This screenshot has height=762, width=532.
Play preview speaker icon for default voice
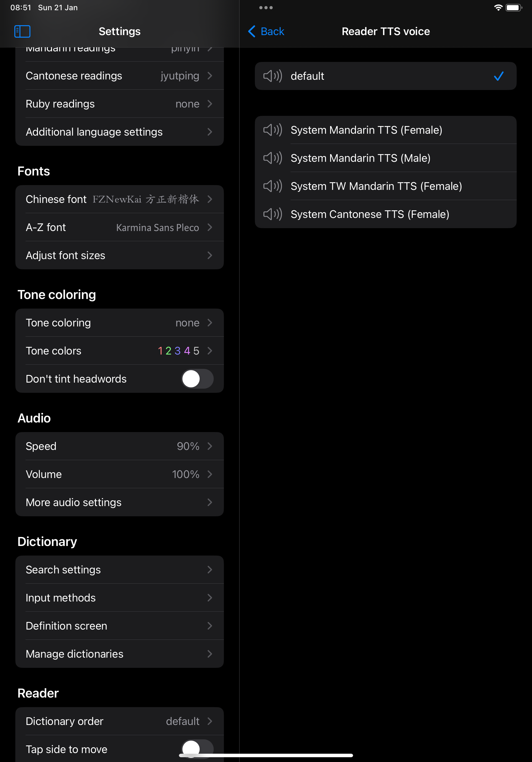[272, 76]
